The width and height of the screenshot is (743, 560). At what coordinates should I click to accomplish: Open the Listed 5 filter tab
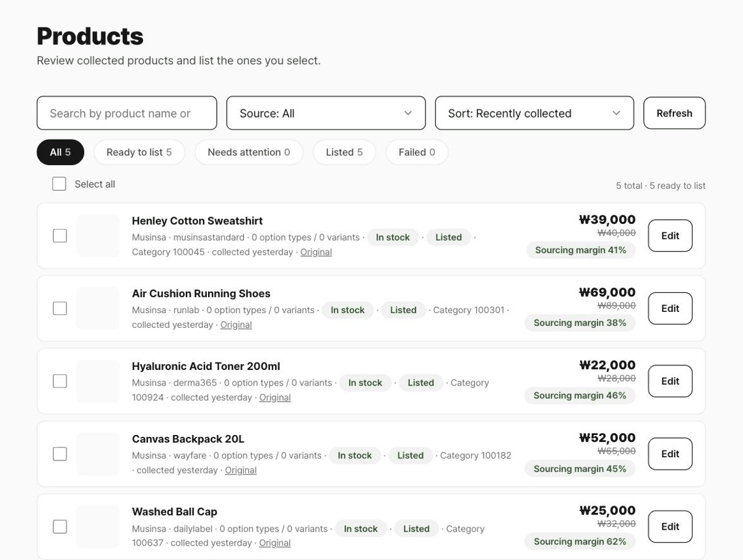tap(344, 152)
